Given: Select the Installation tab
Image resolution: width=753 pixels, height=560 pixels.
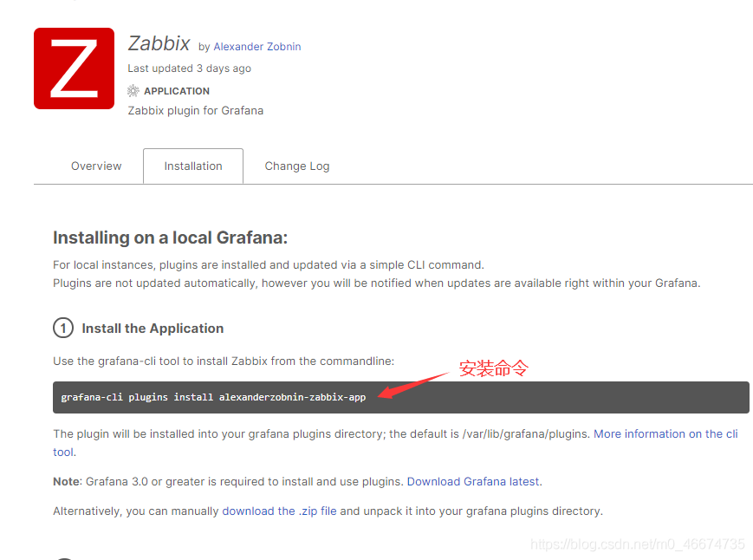Looking at the screenshot, I should 193,166.
